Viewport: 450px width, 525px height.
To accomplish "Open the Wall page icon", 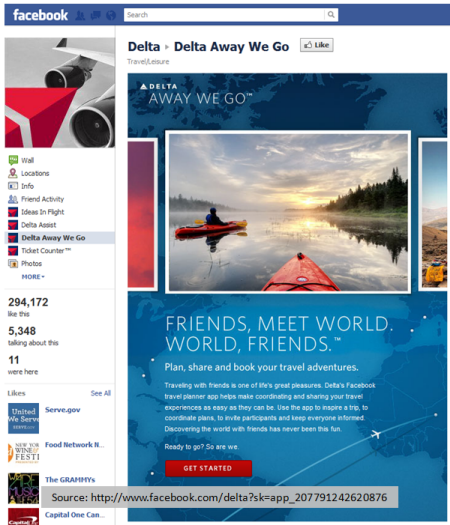I will pos(13,160).
